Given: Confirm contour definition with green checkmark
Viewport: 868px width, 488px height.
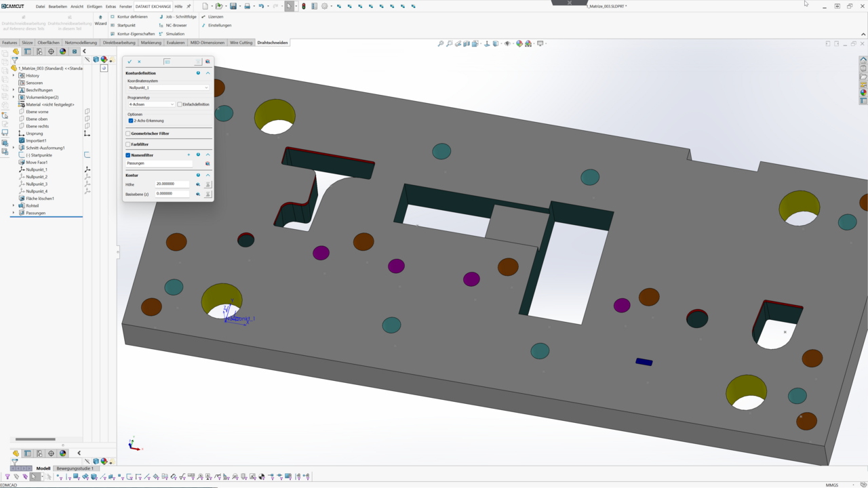Looking at the screenshot, I should [130, 62].
